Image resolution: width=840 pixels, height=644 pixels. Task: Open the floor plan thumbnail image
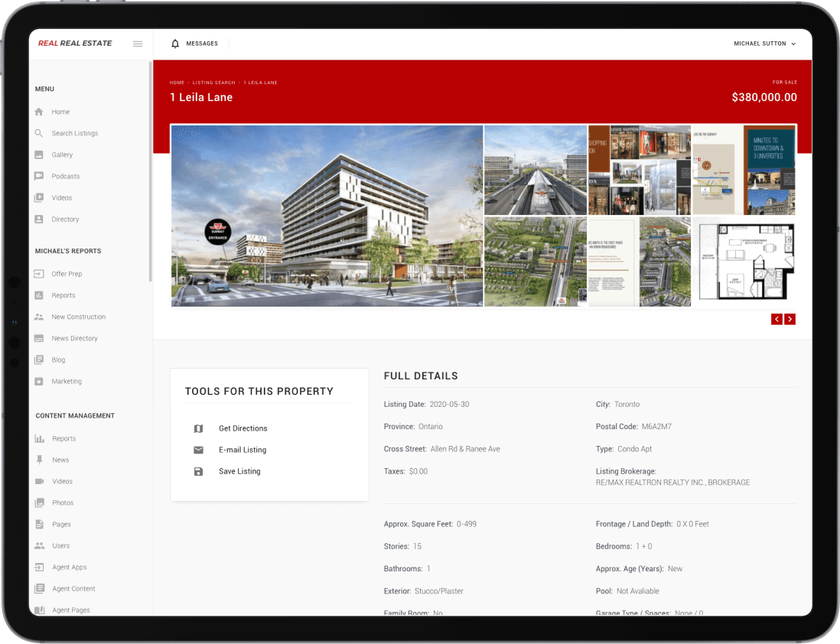pyautogui.click(x=744, y=262)
